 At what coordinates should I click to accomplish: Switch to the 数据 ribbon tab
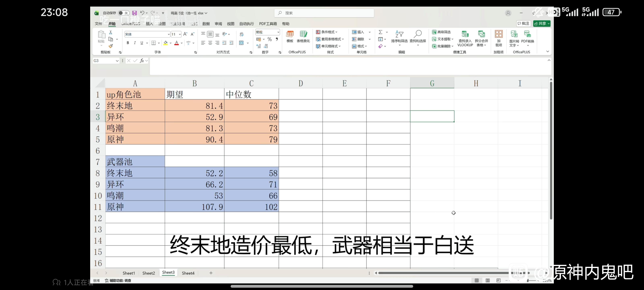click(206, 24)
